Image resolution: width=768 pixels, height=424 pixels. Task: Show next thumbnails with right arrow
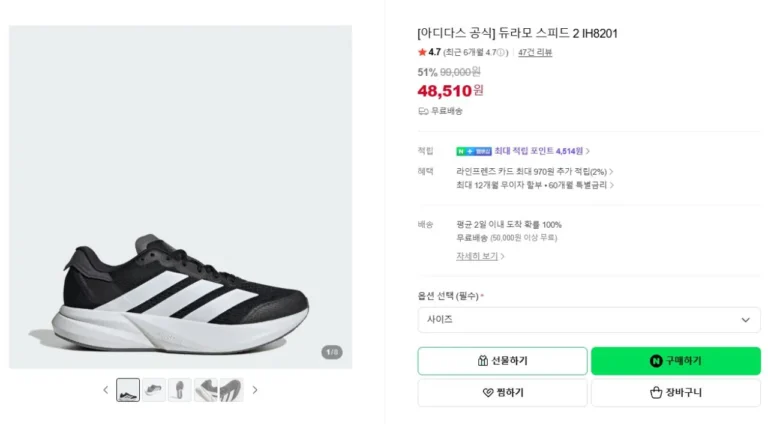point(255,390)
